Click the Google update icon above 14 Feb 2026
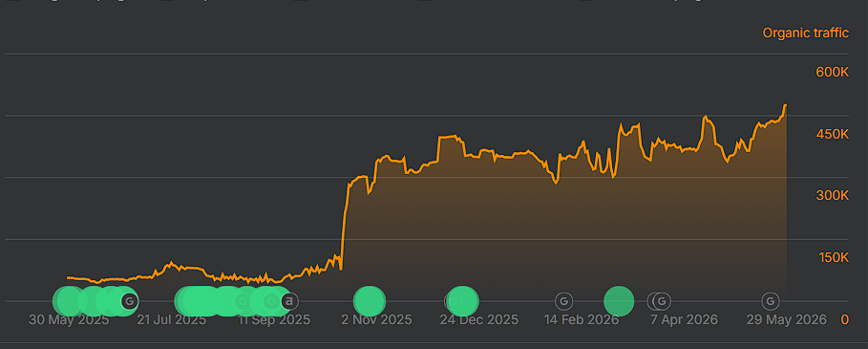This screenshot has width=868, height=349. click(x=563, y=301)
